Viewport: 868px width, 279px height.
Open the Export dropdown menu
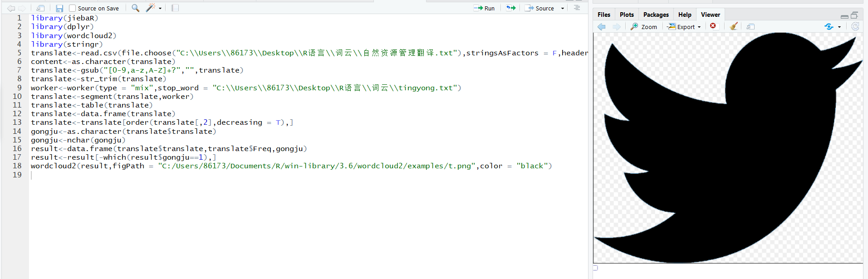(x=684, y=27)
